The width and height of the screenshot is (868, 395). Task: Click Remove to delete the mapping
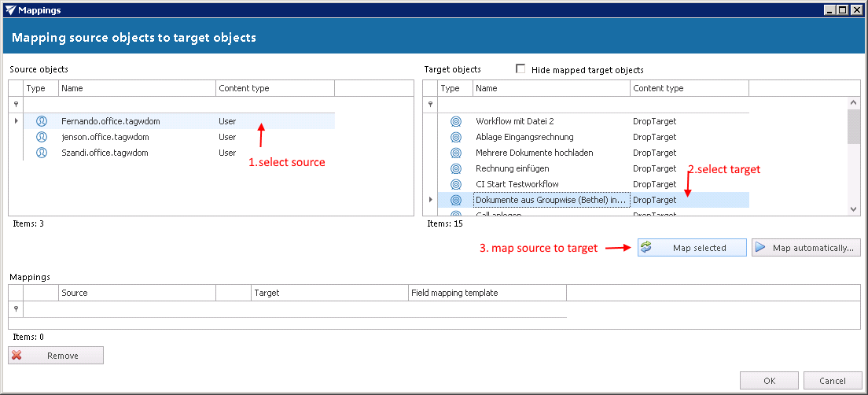pyautogui.click(x=56, y=356)
